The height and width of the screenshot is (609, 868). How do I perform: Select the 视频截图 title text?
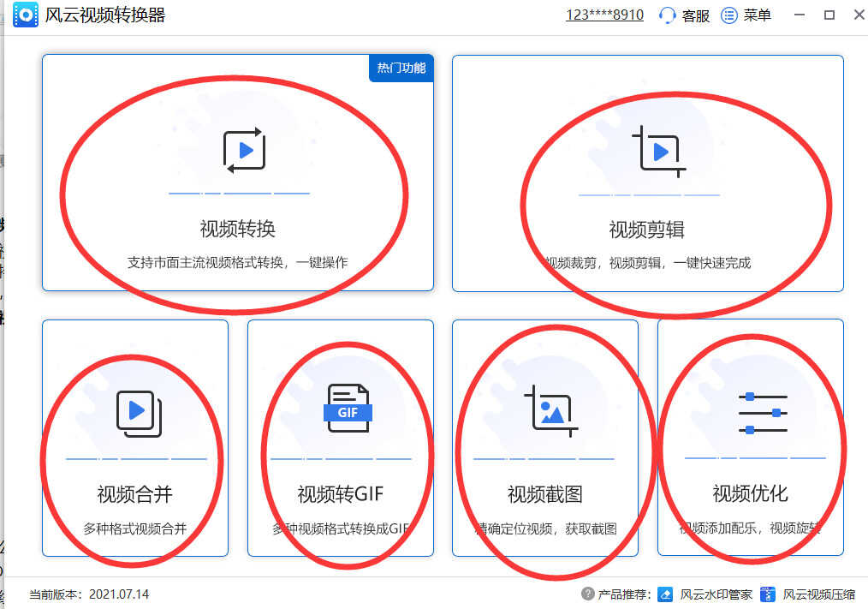pos(545,494)
